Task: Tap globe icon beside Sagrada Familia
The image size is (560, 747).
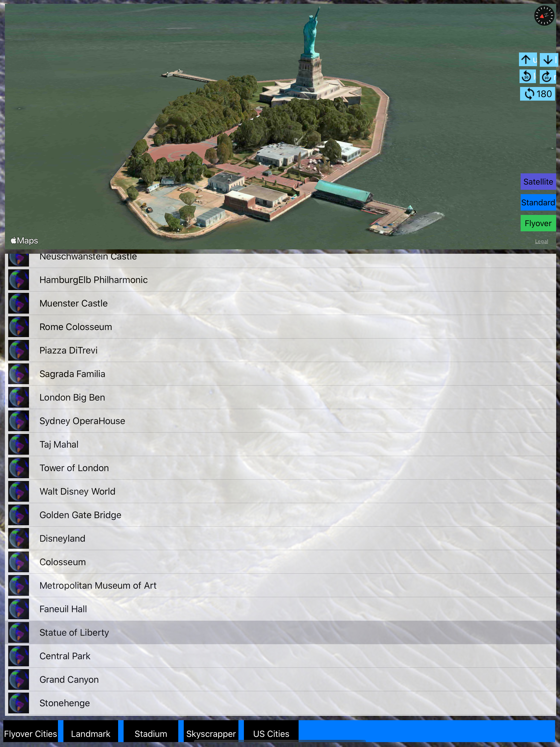Action: pos(19,374)
